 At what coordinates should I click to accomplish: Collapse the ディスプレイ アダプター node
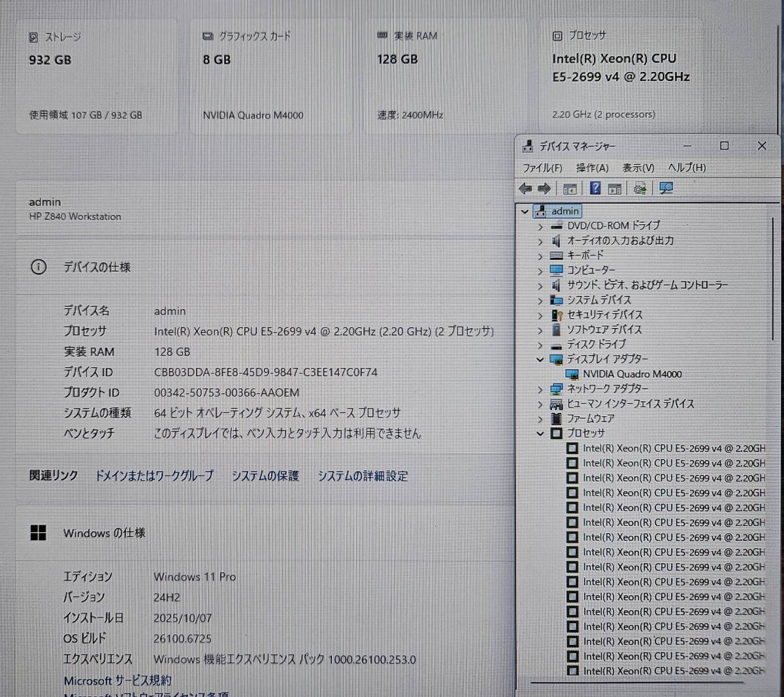(540, 359)
